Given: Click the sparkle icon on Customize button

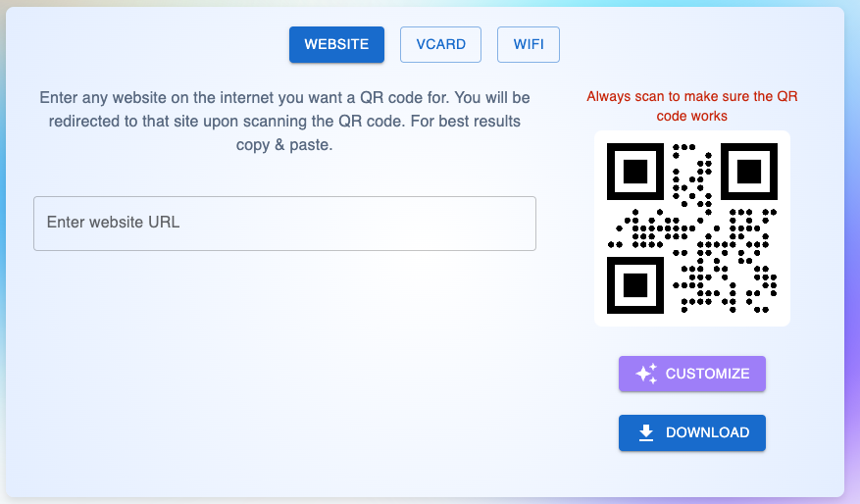Looking at the screenshot, I should pos(645,374).
